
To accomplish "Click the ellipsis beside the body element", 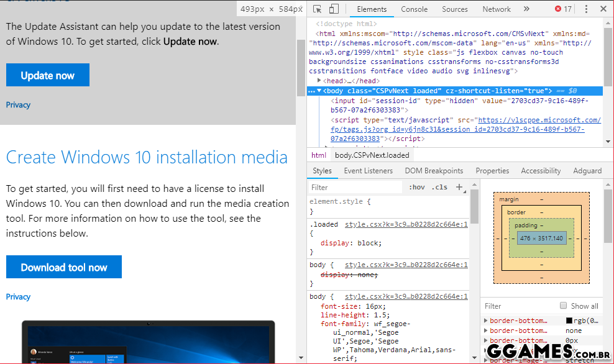I will 312,91.
